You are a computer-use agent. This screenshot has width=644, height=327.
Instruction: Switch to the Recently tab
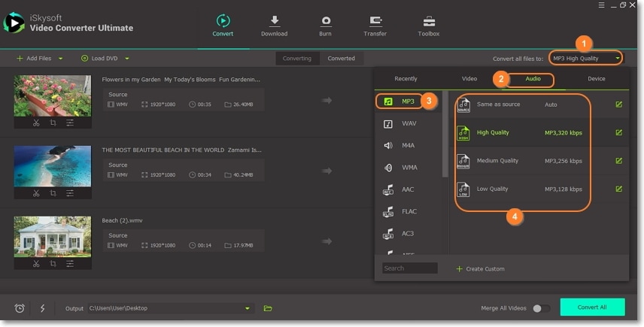coord(406,79)
